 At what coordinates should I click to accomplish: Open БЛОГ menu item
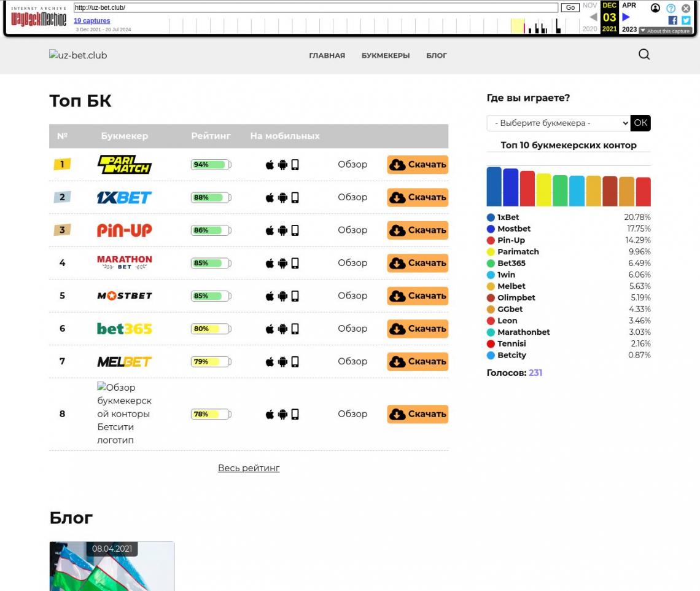coord(437,55)
